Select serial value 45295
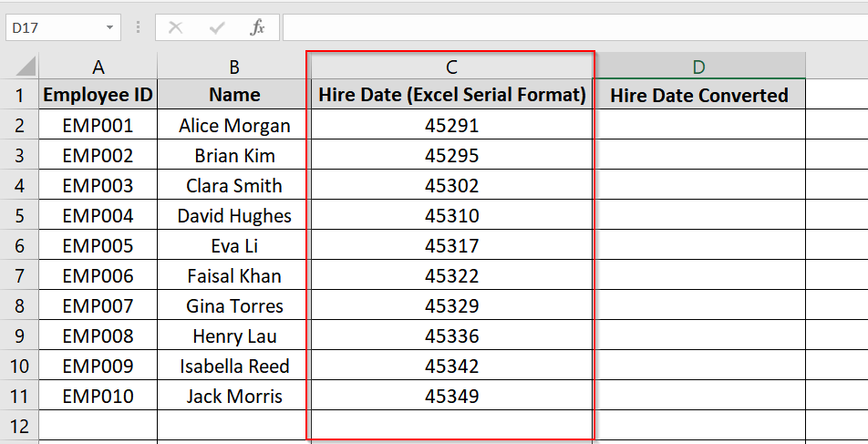 [x=451, y=154]
